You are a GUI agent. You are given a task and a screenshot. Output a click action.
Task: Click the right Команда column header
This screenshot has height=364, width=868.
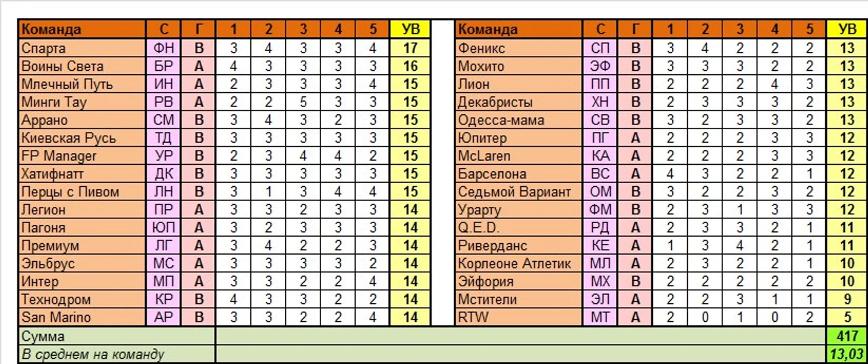pyautogui.click(x=519, y=29)
